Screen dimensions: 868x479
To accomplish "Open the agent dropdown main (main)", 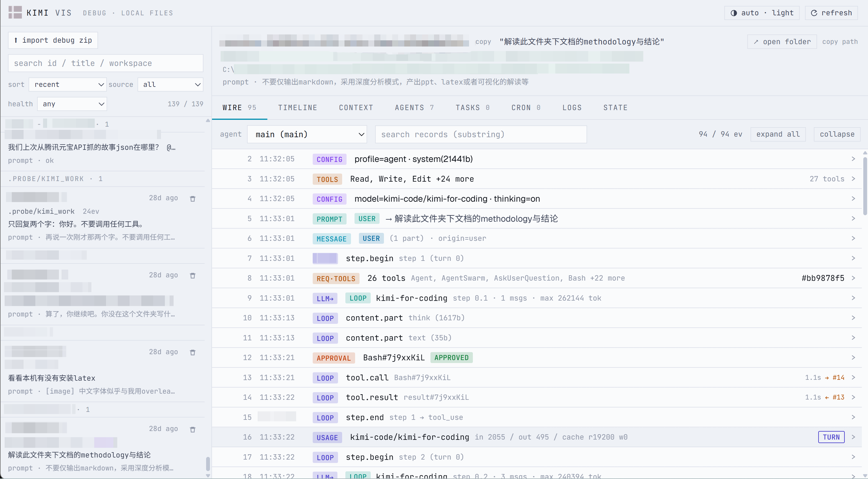I will (307, 135).
